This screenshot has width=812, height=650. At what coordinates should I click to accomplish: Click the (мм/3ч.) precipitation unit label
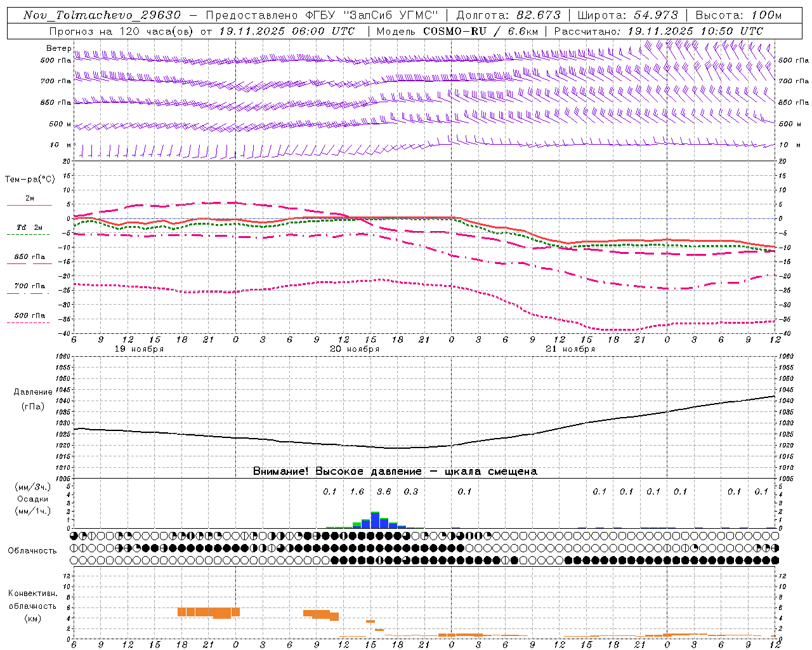pos(33,487)
